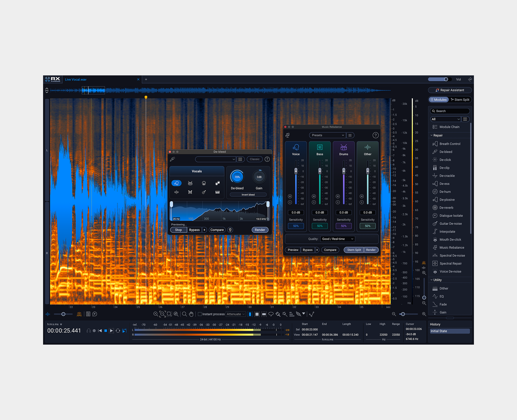Open the De-bleed preset dropdown
This screenshot has height=420, width=517.
click(x=215, y=159)
